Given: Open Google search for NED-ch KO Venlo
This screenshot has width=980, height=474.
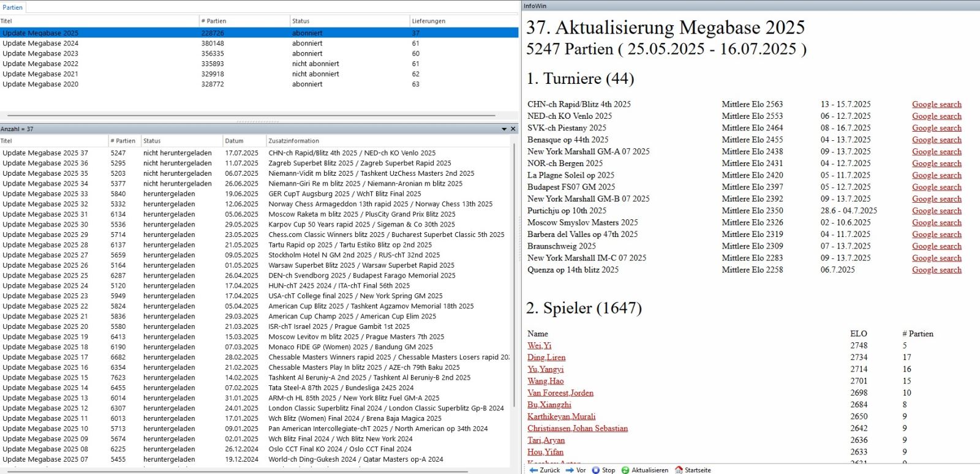Looking at the screenshot, I should pos(936,116).
